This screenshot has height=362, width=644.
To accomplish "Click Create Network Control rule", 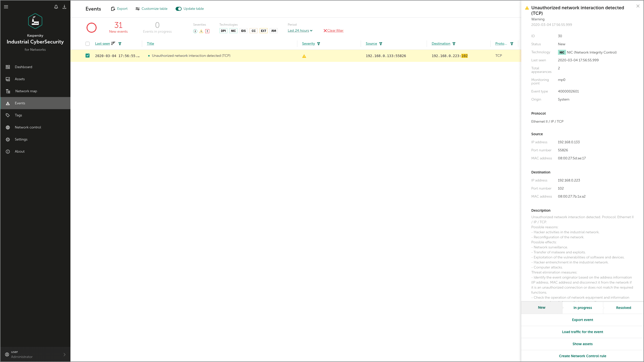I will coord(582,356).
